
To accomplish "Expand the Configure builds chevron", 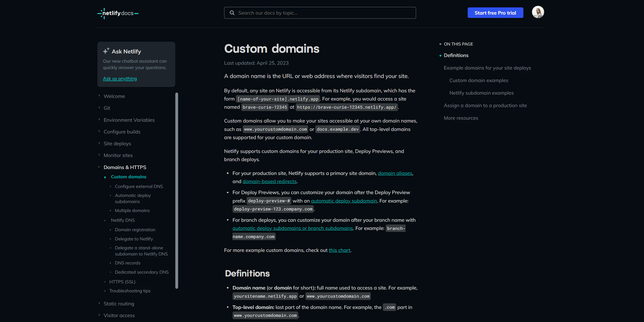I will 99,131.
